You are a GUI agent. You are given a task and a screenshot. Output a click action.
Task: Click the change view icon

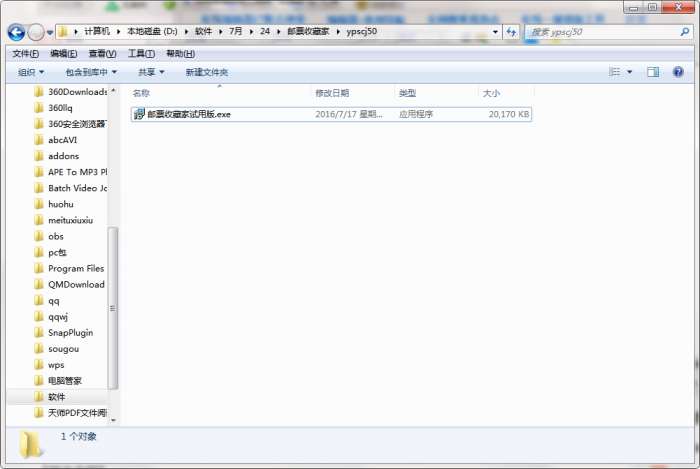(614, 72)
